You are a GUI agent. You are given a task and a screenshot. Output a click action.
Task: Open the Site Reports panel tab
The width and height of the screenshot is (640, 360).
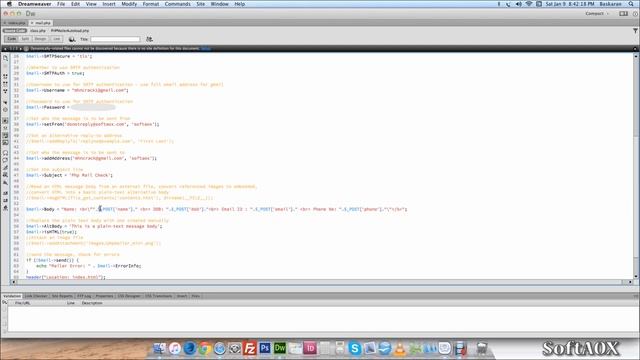(62, 296)
